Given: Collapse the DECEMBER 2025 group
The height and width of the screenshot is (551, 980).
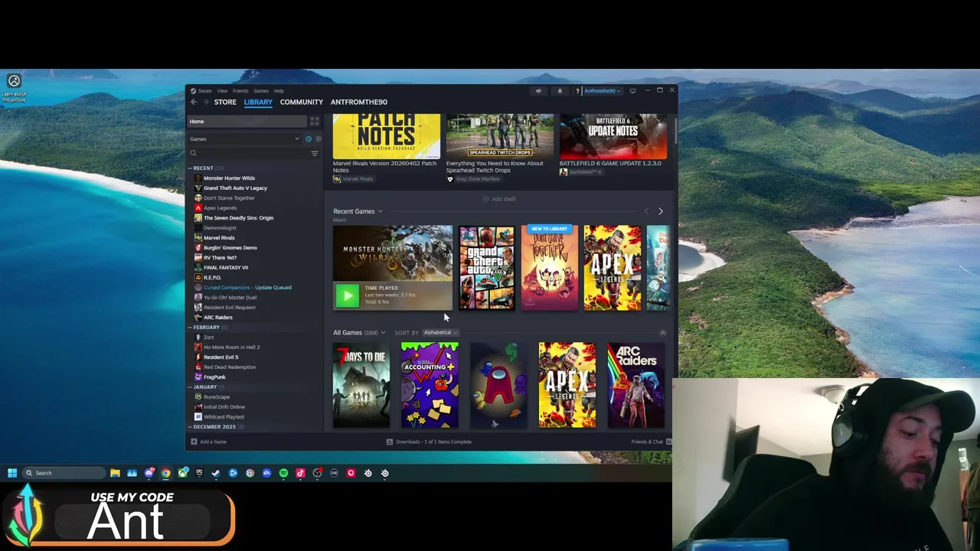Looking at the screenshot, I should pyautogui.click(x=190, y=427).
